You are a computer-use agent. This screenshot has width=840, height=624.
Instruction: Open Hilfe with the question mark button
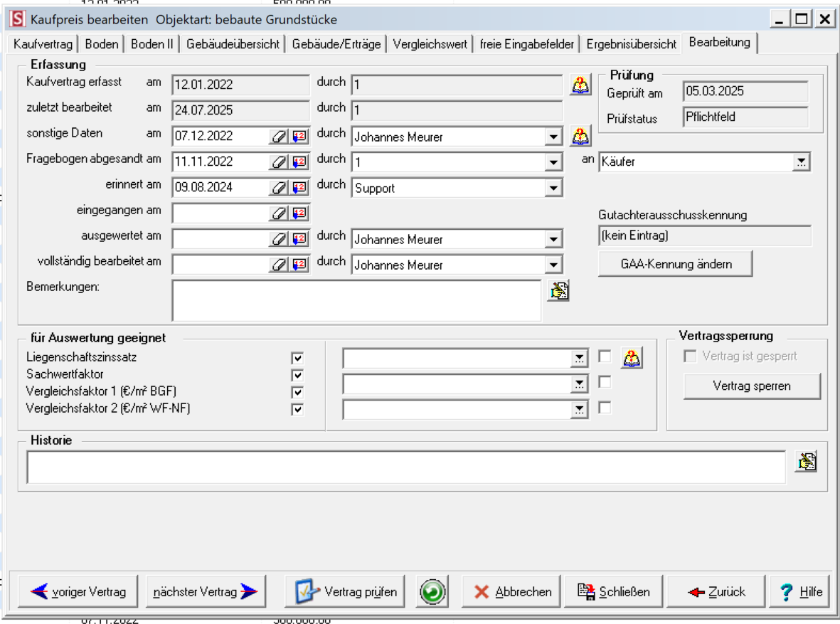coord(800,592)
